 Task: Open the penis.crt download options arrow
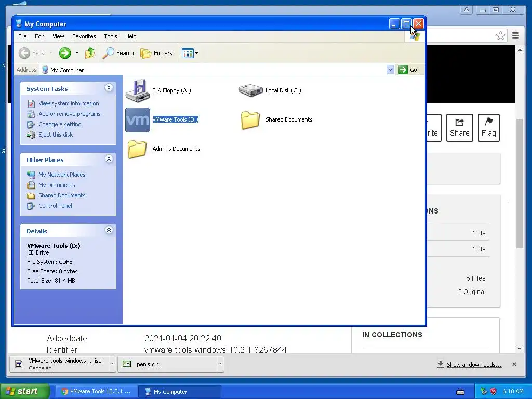220,364
